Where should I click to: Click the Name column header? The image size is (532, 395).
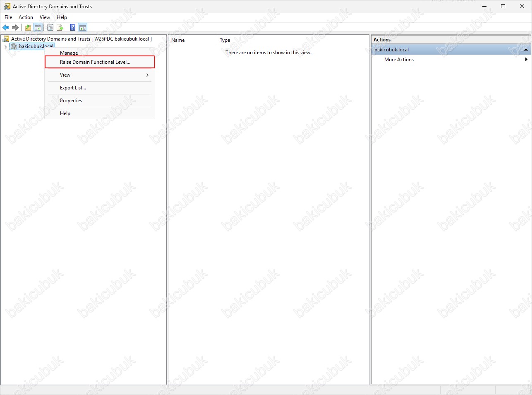coord(192,40)
